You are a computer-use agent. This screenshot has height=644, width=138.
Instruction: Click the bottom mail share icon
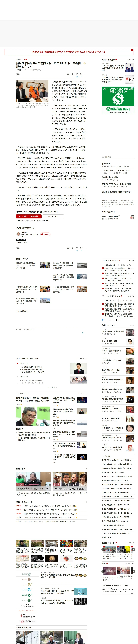68,248
